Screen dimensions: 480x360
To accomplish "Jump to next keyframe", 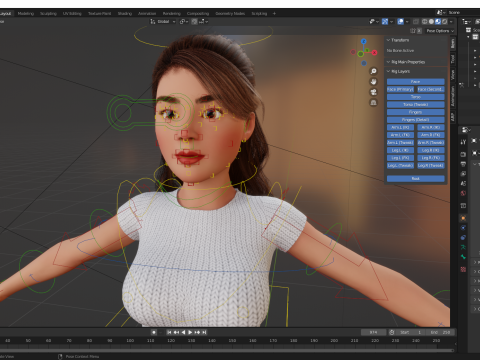I will (x=197, y=332).
